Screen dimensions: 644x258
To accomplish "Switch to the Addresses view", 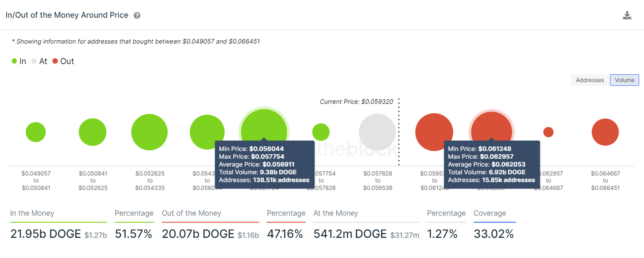I will point(589,80).
